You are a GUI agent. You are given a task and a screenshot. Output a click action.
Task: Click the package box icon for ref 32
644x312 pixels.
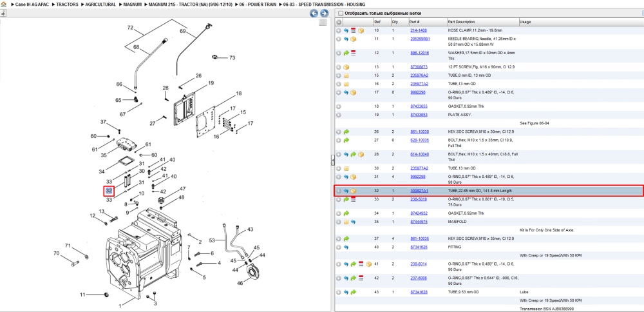point(353,191)
